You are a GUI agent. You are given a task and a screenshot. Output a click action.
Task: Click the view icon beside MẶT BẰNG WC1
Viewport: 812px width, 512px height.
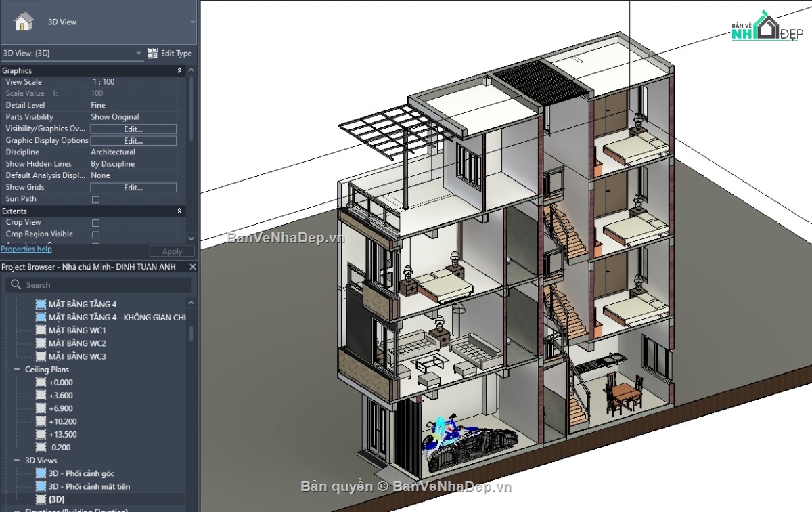tap(41, 330)
